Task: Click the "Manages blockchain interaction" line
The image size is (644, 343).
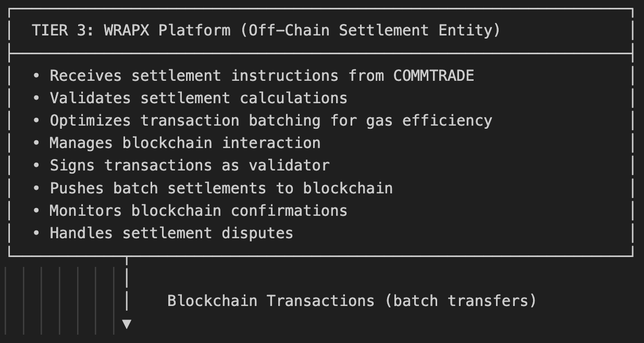Action: 185,143
